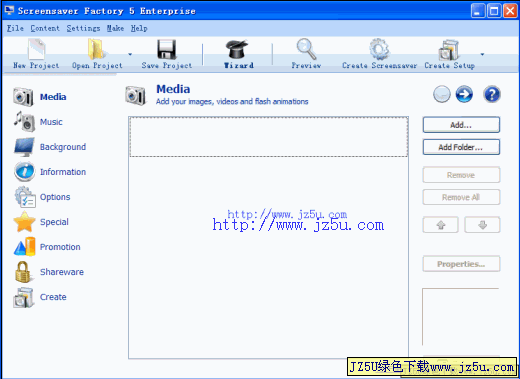Image resolution: width=520 pixels, height=379 pixels.
Task: Go to the Promotion section label
Action: pyautogui.click(x=60, y=247)
